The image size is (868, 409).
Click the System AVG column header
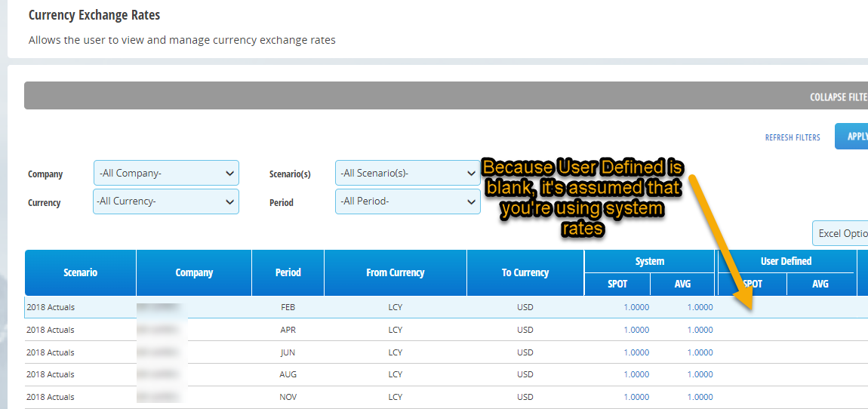tap(682, 284)
